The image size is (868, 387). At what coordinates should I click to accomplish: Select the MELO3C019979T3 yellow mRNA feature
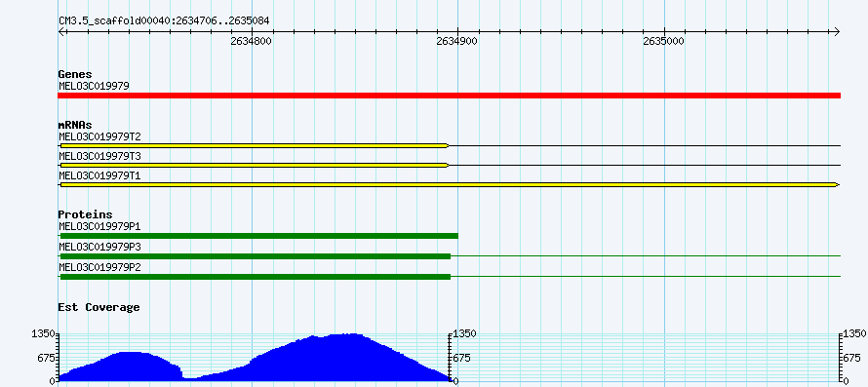coord(255,165)
